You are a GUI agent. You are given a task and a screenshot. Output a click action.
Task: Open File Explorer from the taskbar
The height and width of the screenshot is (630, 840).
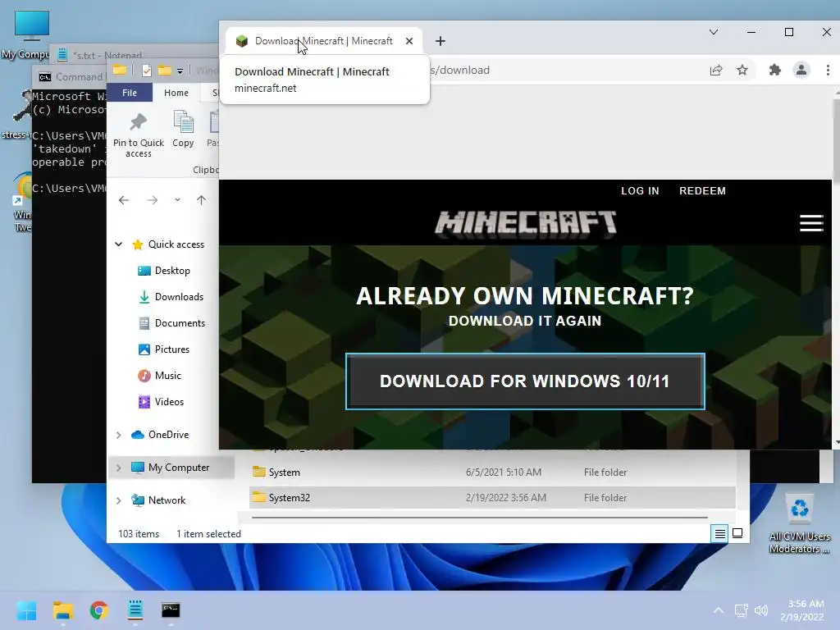[63, 610]
